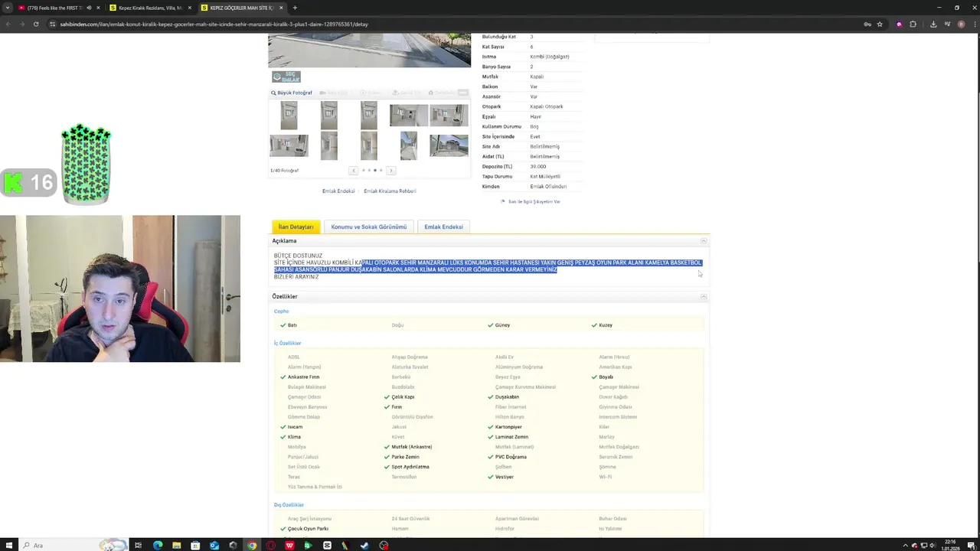The height and width of the screenshot is (551, 980).
Task: Go to next photo page arrow
Action: (390, 170)
